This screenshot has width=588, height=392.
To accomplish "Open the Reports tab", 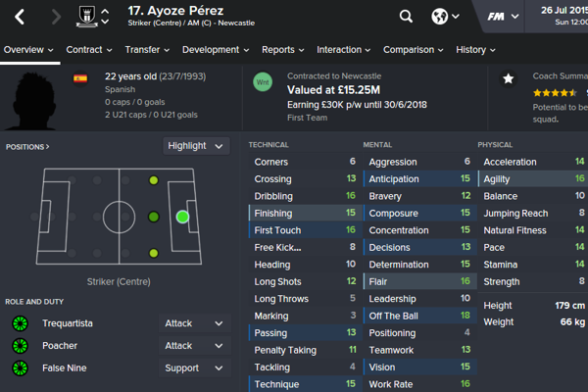I will [283, 50].
